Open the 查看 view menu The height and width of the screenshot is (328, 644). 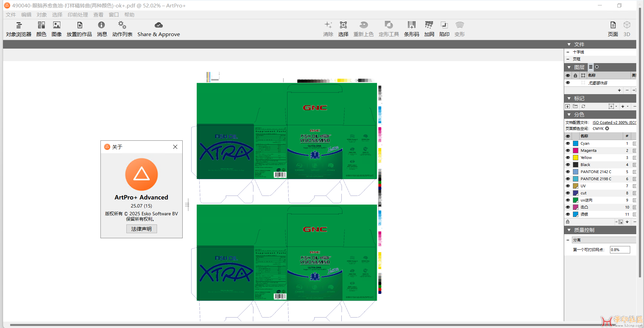(98, 15)
